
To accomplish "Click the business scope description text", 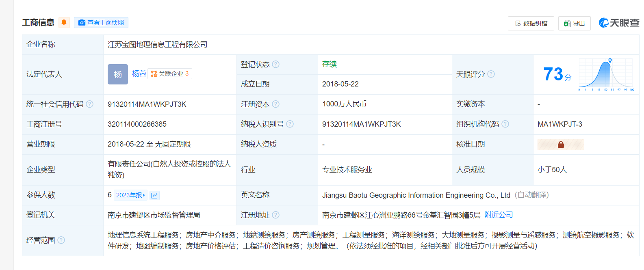I will coord(371,240).
